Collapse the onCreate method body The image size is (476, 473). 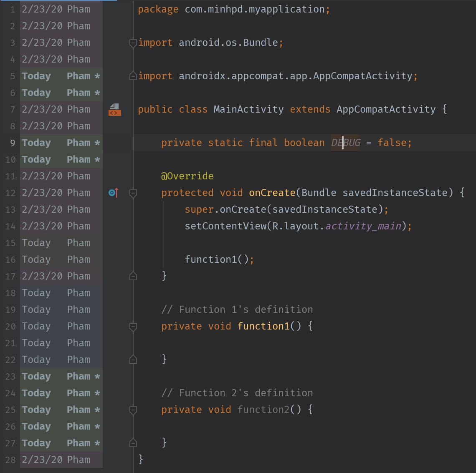[x=133, y=193]
